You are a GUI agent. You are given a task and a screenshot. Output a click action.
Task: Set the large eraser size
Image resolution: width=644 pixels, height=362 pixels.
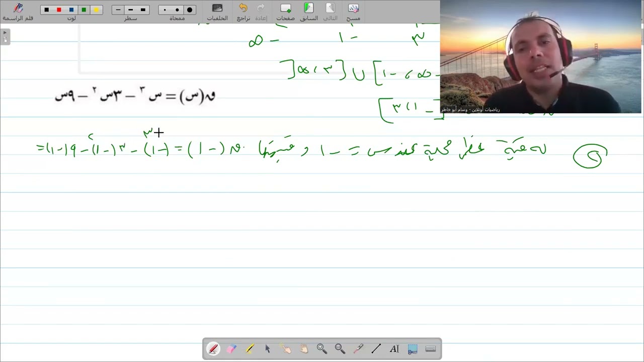pyautogui.click(x=190, y=10)
